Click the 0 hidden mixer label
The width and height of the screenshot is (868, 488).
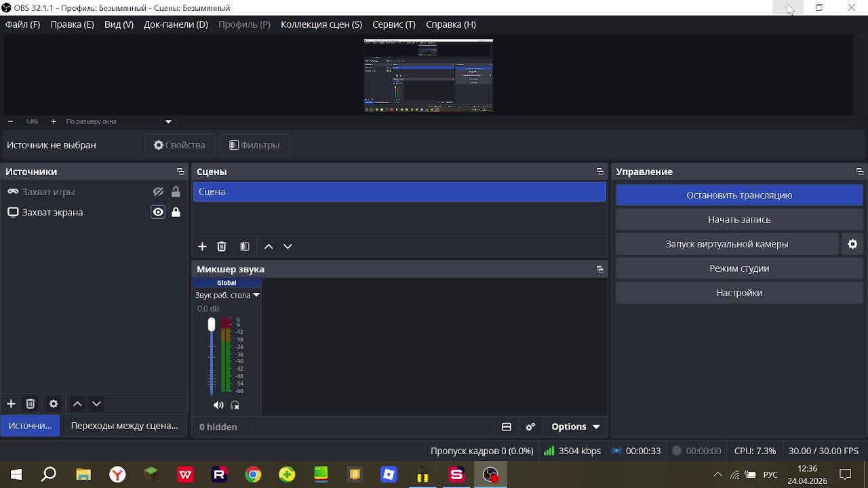click(218, 427)
